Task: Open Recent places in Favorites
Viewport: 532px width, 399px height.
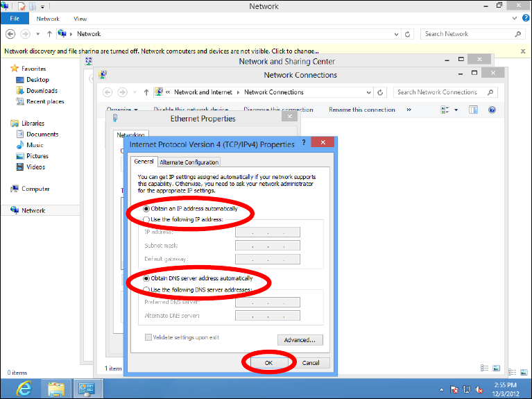Action: [45, 101]
